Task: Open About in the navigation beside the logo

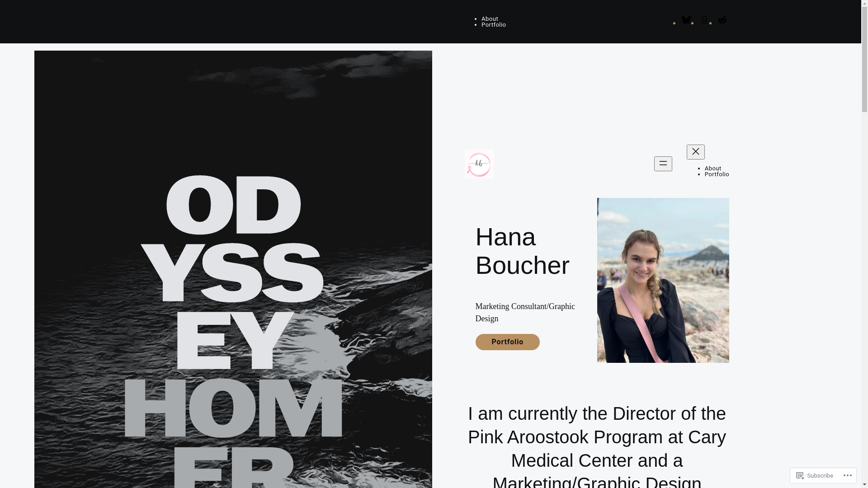Action: click(713, 169)
